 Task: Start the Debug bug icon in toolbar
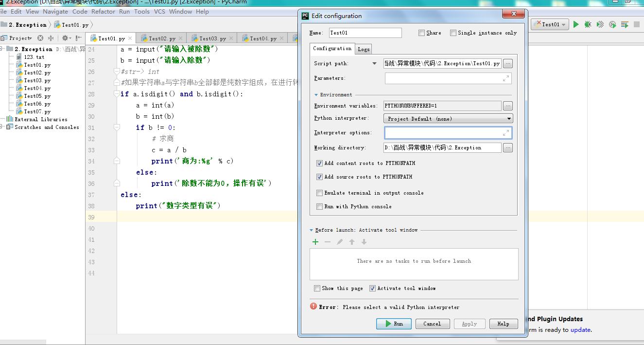point(588,24)
